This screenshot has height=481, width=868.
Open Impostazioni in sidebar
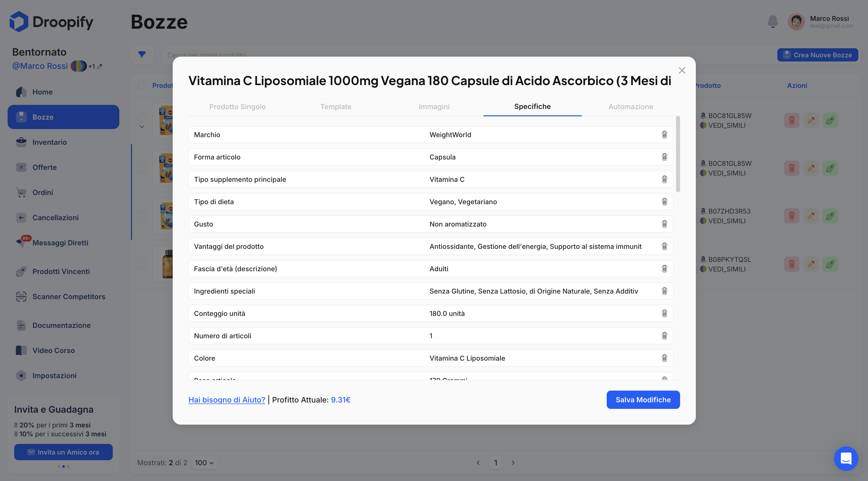[63, 375]
